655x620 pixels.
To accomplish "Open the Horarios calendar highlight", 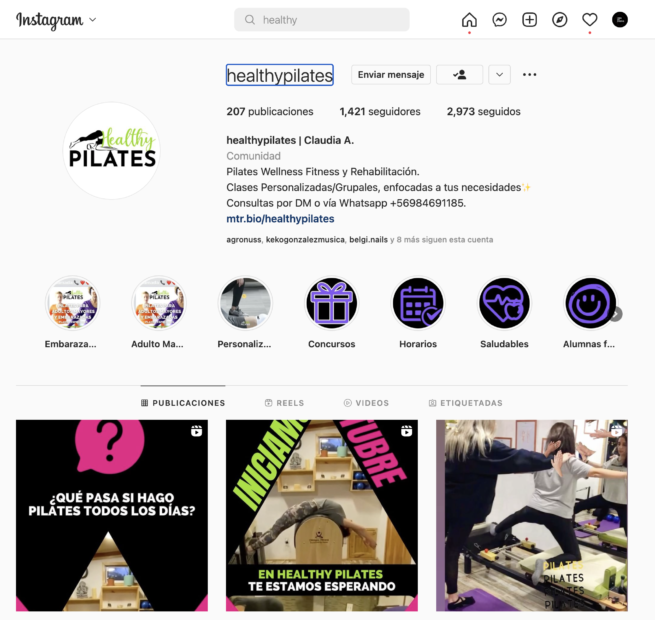I will [418, 303].
